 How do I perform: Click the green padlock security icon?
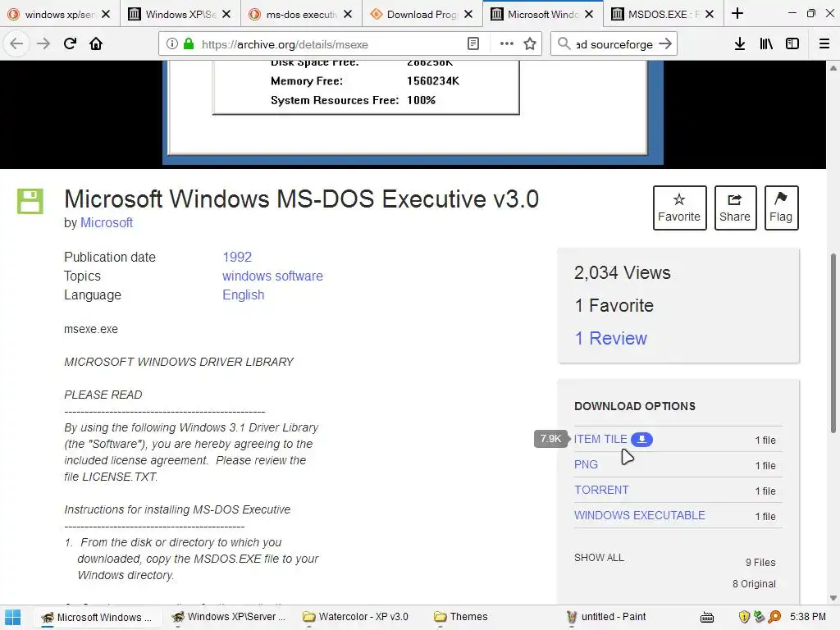(189, 44)
